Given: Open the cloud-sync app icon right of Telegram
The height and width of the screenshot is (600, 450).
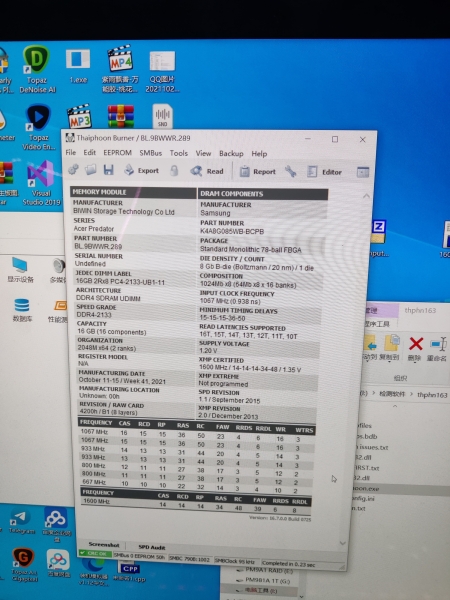Looking at the screenshot, I should click(x=56, y=523).
